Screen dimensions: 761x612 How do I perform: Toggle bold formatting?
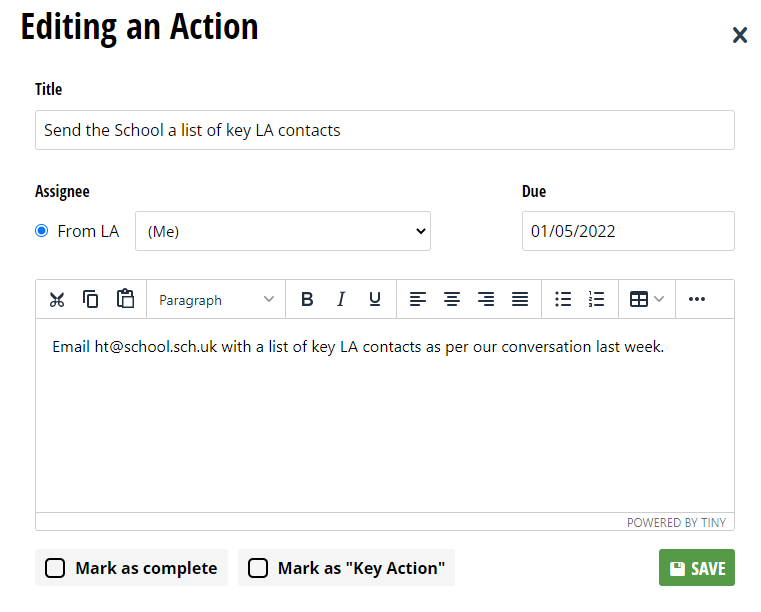click(x=307, y=299)
